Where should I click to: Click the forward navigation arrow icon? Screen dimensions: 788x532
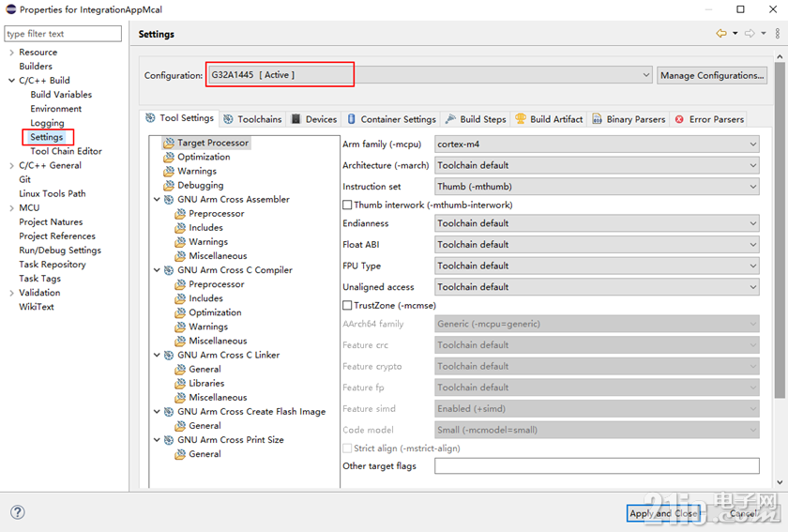750,34
